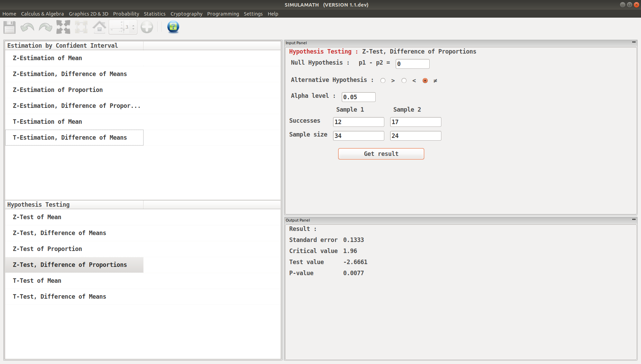Viewport: 641px width, 364px height.
Task: Click the Critical value 1.96
Action: click(350, 251)
